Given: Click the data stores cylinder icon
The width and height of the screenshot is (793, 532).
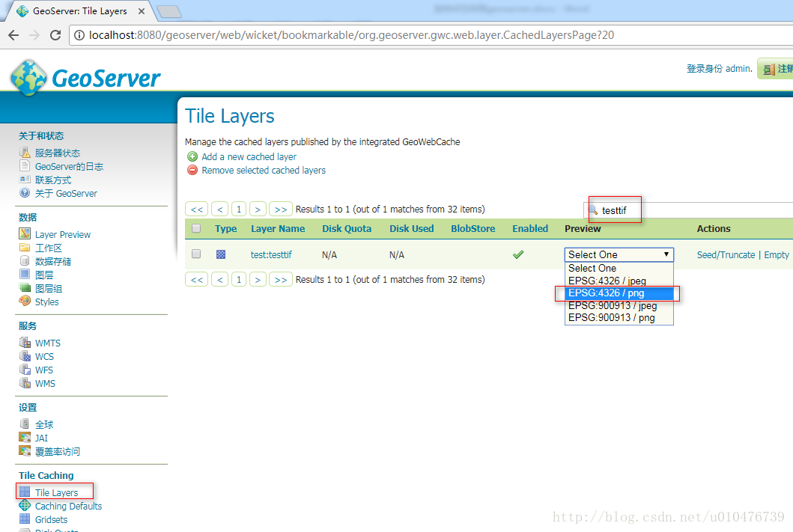Looking at the screenshot, I should pyautogui.click(x=25, y=260).
